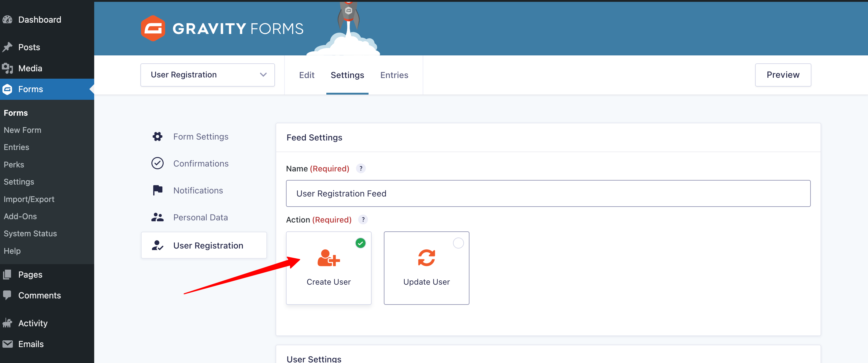
Task: Click the User Settings section heading
Action: click(314, 359)
